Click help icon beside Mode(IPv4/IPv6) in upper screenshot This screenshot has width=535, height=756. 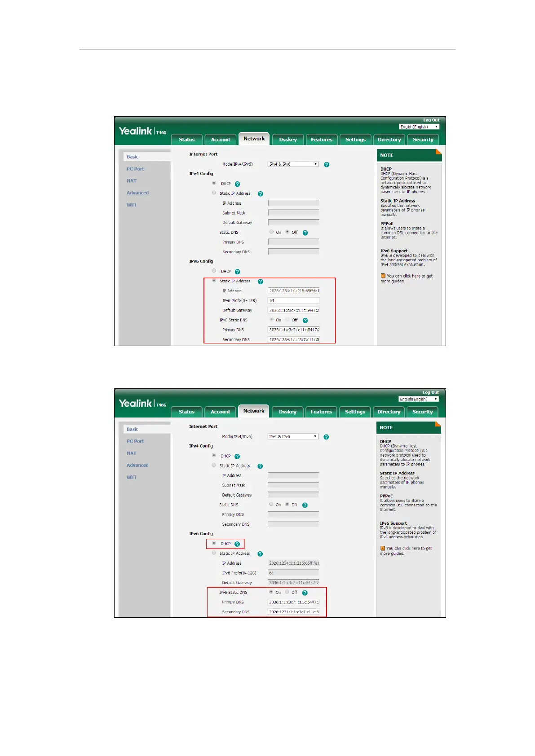[327, 164]
